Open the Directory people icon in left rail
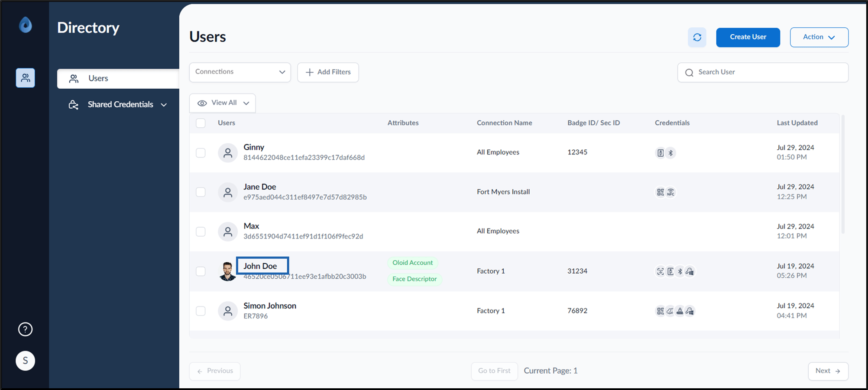 click(26, 78)
